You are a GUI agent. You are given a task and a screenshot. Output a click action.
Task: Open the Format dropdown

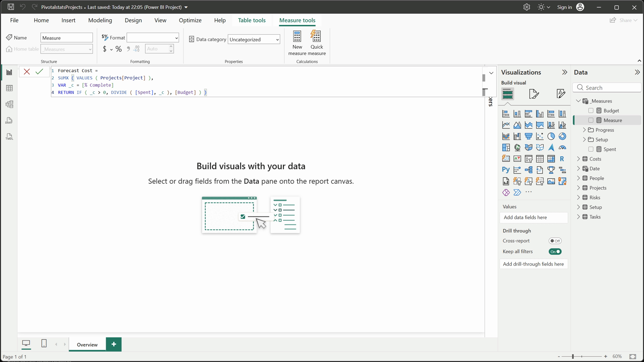pyautogui.click(x=153, y=38)
